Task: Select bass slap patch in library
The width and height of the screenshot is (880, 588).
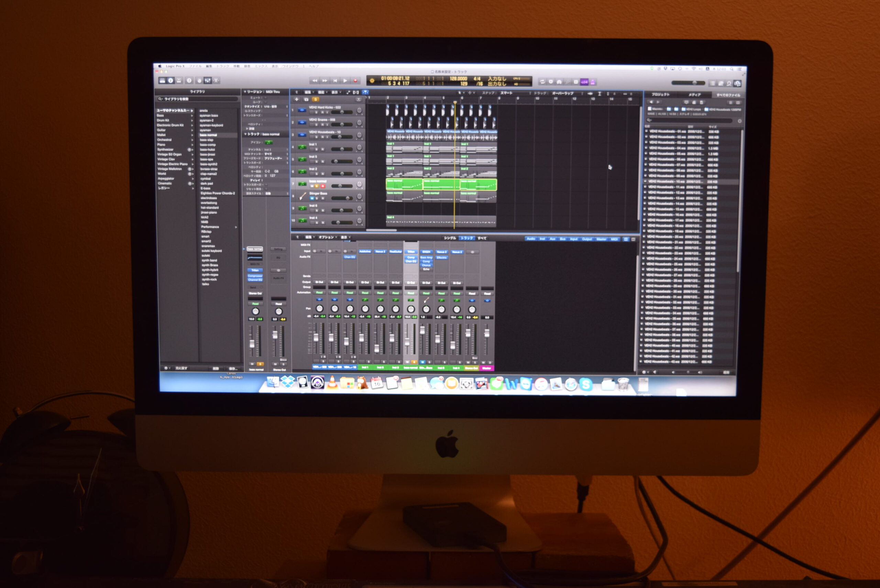Action: 207,140
